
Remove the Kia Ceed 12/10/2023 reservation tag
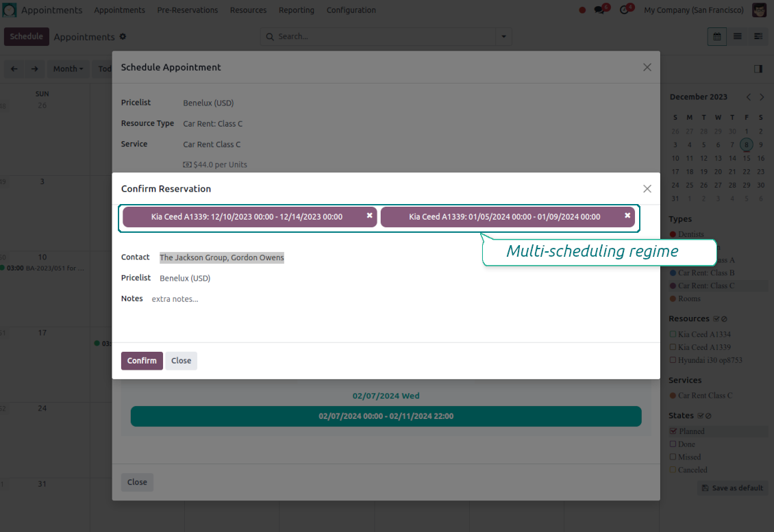point(369,215)
